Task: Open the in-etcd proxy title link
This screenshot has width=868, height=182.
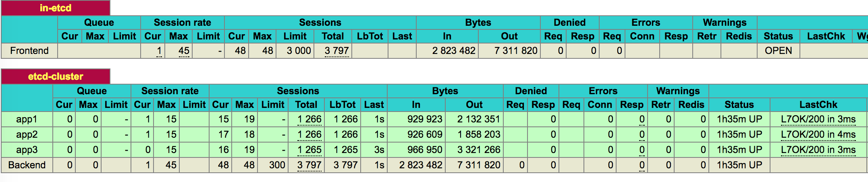Action: (56, 8)
